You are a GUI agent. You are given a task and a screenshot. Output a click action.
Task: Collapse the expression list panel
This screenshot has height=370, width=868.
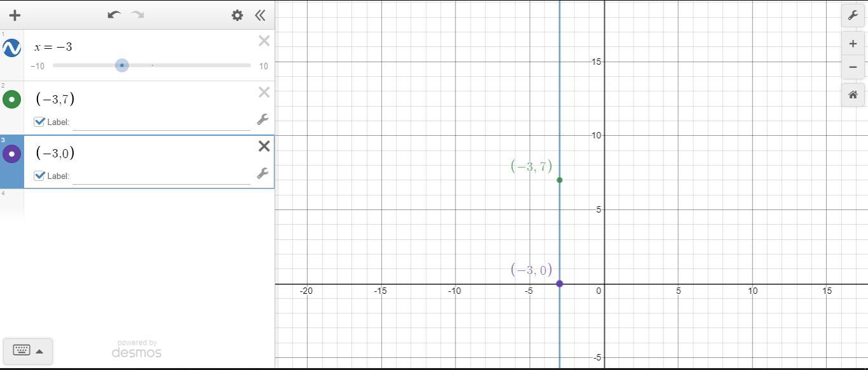coord(260,15)
